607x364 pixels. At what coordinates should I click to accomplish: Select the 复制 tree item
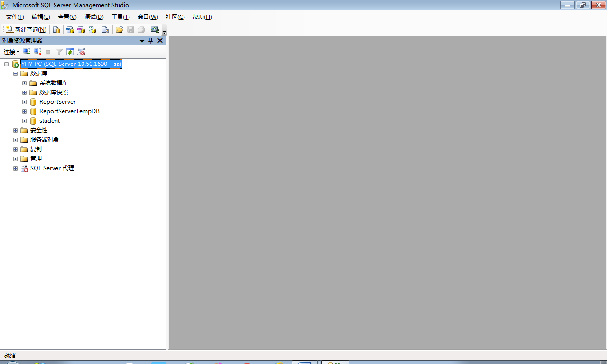36,149
